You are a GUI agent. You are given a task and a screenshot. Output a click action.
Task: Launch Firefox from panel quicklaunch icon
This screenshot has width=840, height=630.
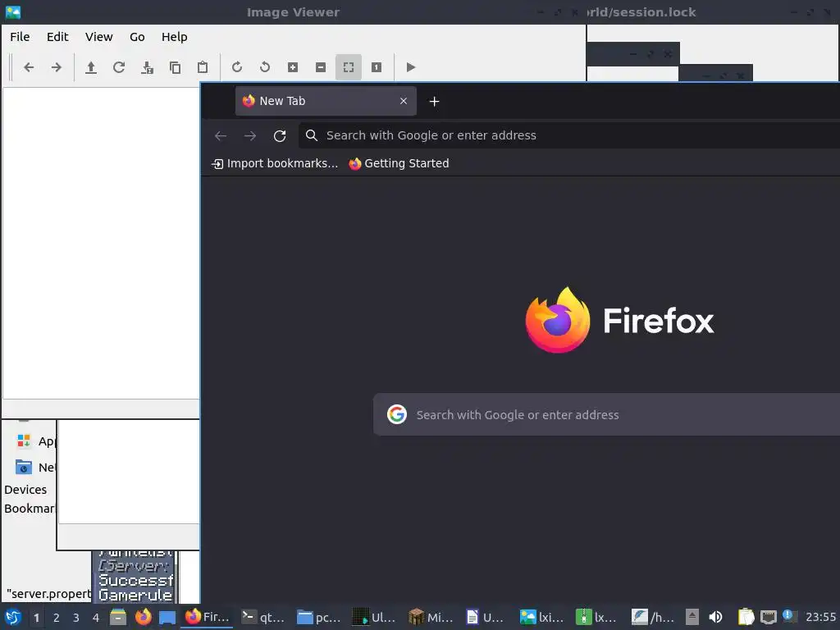(143, 617)
